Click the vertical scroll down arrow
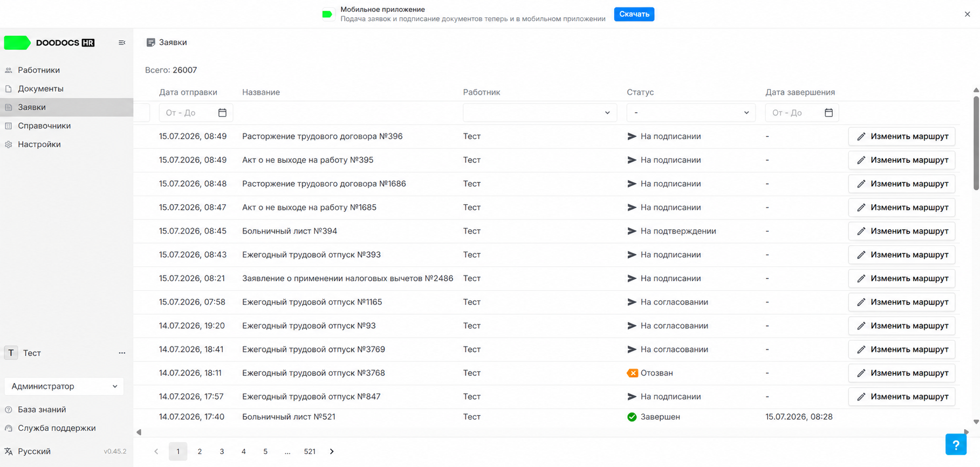This screenshot has height=467, width=980. point(976,422)
